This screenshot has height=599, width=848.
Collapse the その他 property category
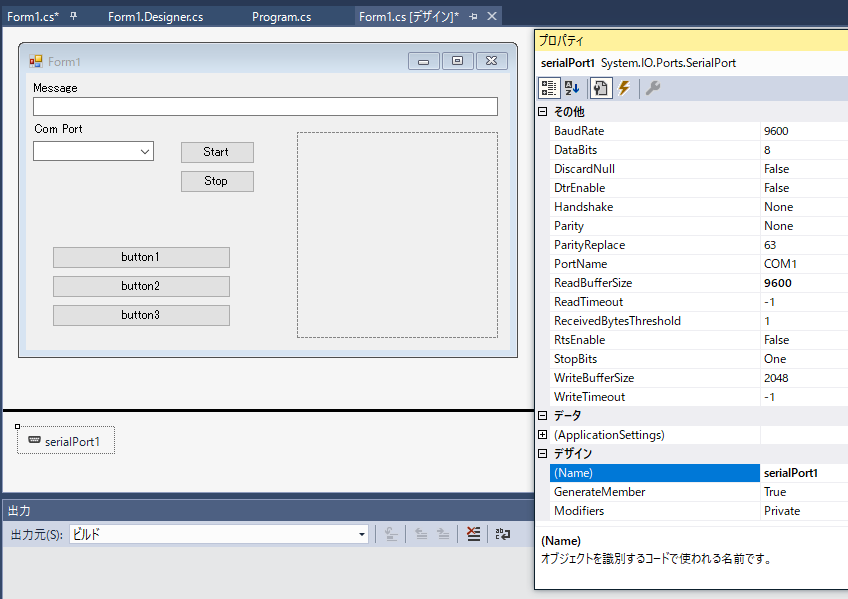coord(542,111)
